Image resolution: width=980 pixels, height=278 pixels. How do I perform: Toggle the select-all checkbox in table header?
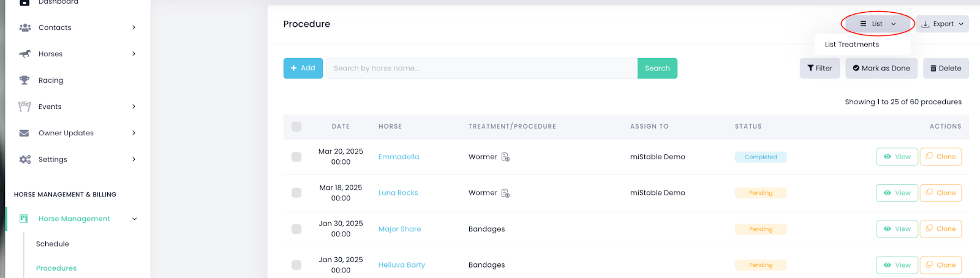[x=296, y=126]
